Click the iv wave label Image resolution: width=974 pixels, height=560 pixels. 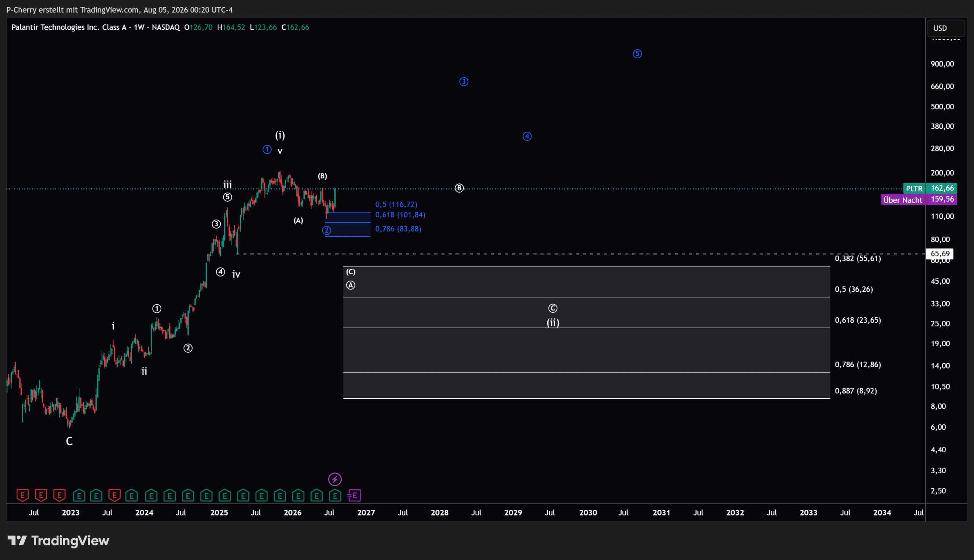coord(236,274)
